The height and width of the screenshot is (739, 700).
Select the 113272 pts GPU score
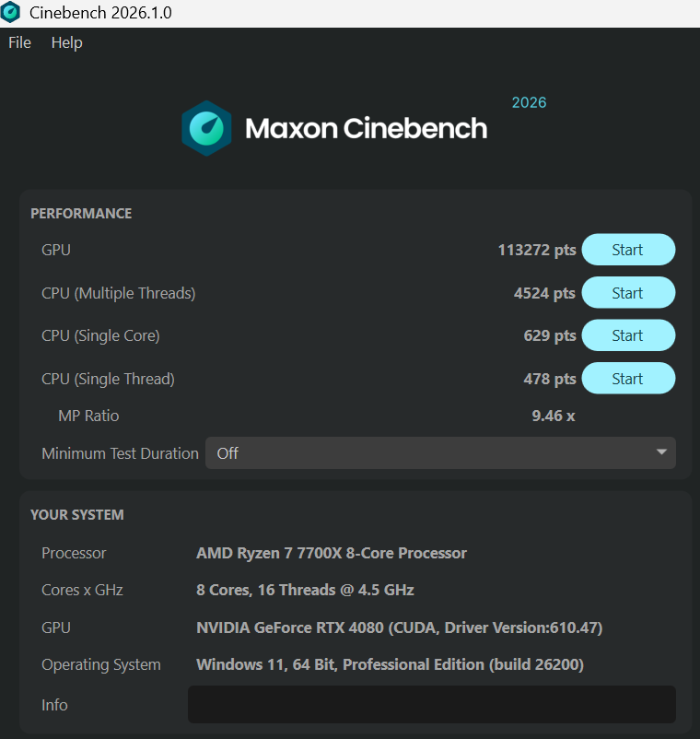pyautogui.click(x=537, y=250)
